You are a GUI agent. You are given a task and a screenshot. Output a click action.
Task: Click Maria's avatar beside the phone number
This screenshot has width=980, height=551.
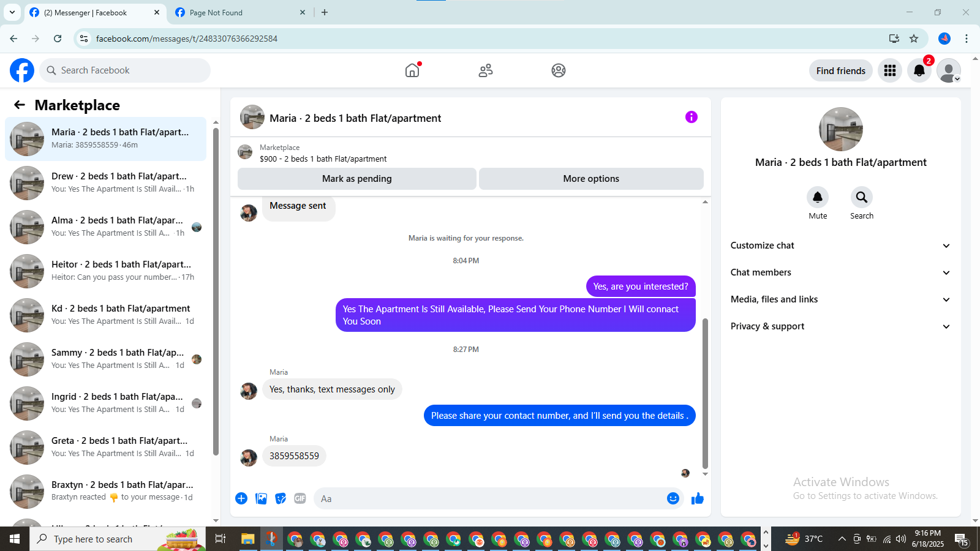(249, 457)
